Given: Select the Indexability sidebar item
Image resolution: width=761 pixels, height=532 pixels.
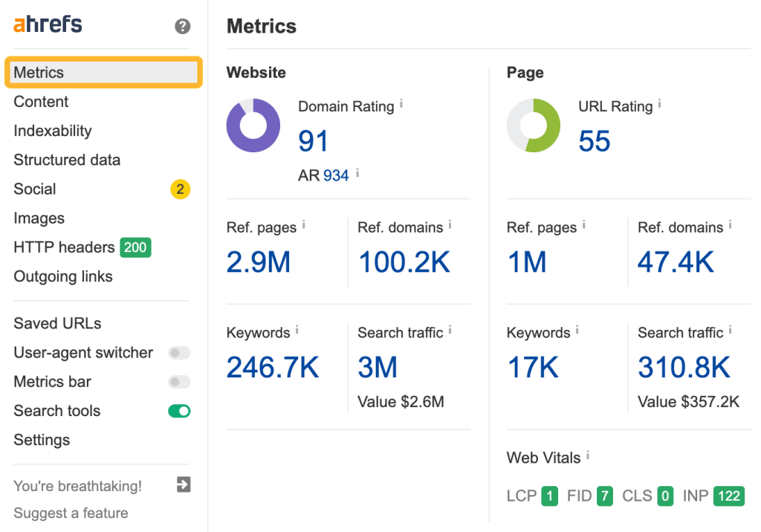Looking at the screenshot, I should pyautogui.click(x=52, y=131).
